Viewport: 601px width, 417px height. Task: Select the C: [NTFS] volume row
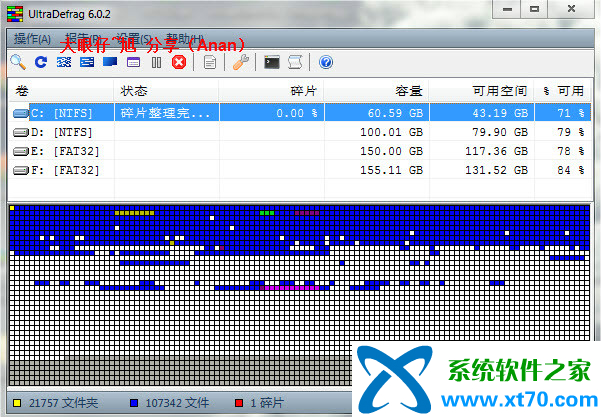[x=300, y=113]
